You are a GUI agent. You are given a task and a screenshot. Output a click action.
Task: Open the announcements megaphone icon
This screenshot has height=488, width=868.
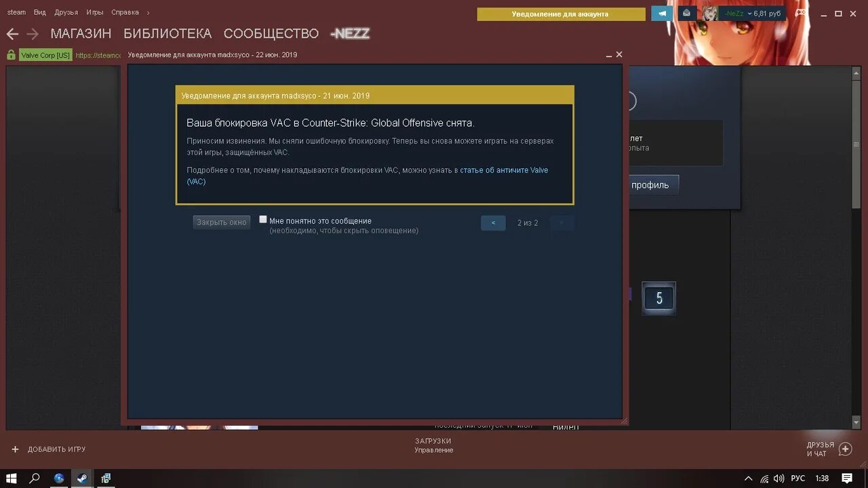point(663,13)
